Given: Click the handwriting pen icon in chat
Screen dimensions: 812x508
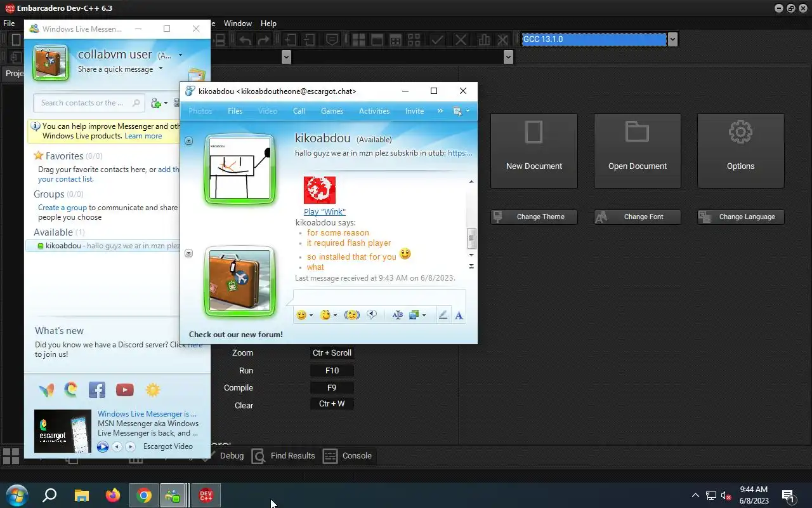Looking at the screenshot, I should [x=443, y=315].
